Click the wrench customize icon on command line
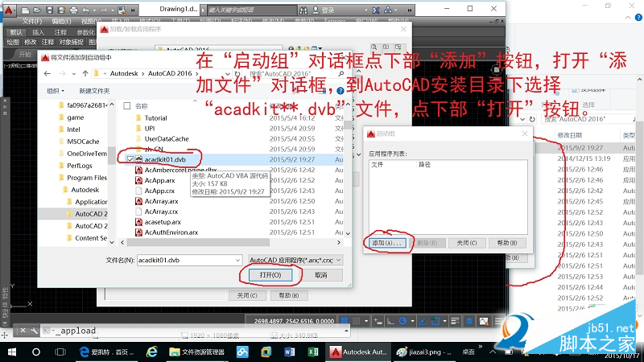The height and width of the screenshot is (362, 644). tap(35, 331)
